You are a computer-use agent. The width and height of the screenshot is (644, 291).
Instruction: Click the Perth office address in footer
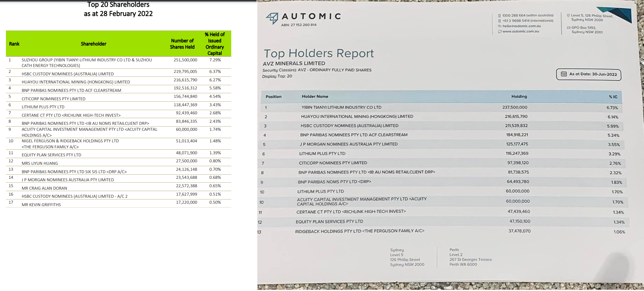(x=471, y=257)
